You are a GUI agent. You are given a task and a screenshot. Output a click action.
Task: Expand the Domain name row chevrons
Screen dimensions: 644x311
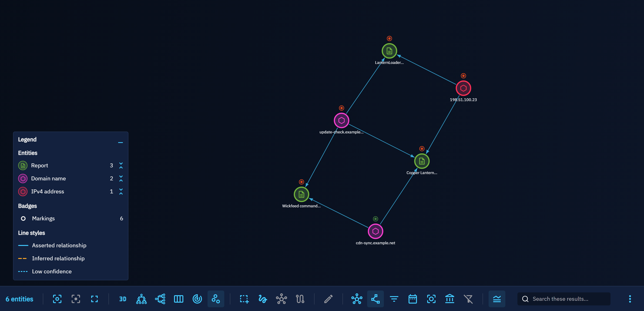(121, 178)
